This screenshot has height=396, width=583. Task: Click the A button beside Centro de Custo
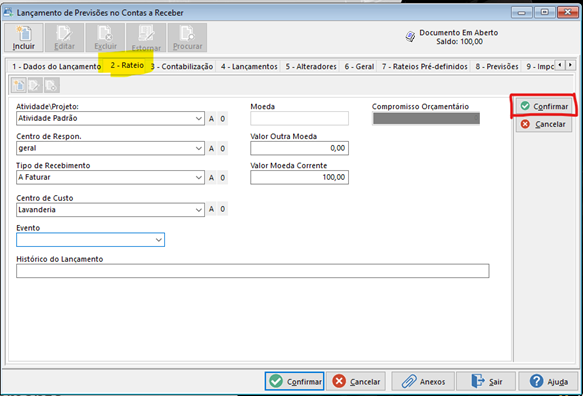coord(211,209)
